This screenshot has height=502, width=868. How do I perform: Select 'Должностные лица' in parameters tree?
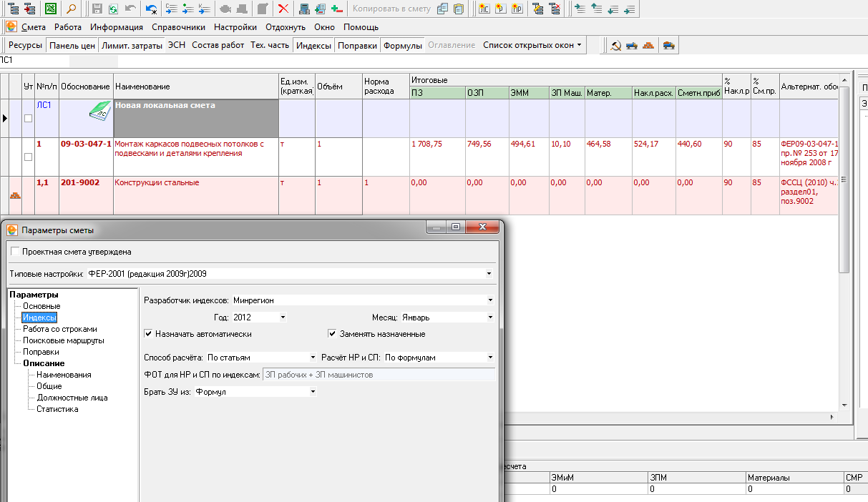72,398
